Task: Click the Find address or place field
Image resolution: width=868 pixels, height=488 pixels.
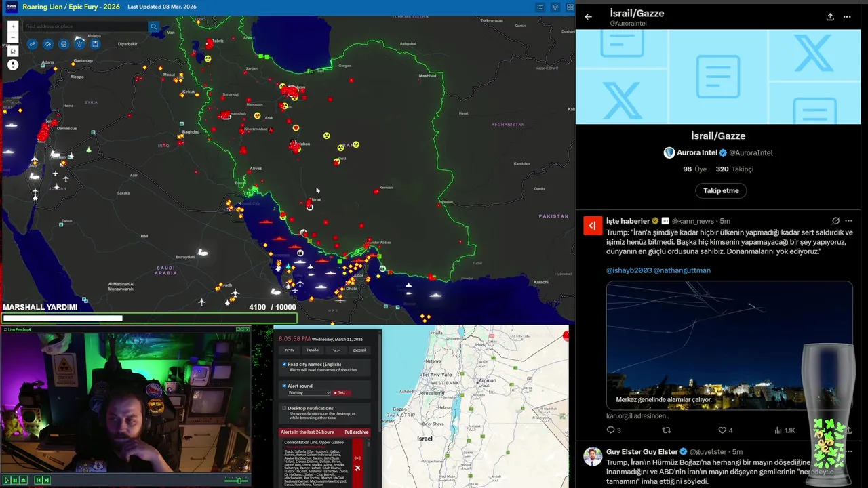Action: pos(85,26)
